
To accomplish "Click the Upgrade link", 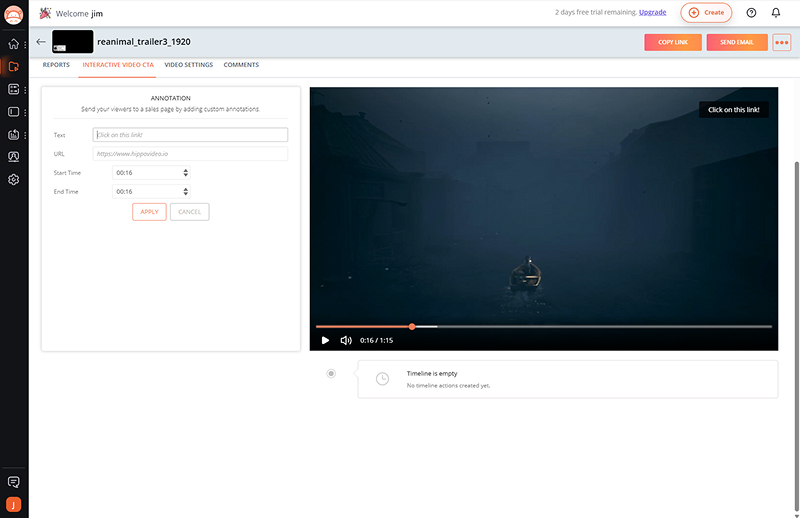I will (x=652, y=13).
